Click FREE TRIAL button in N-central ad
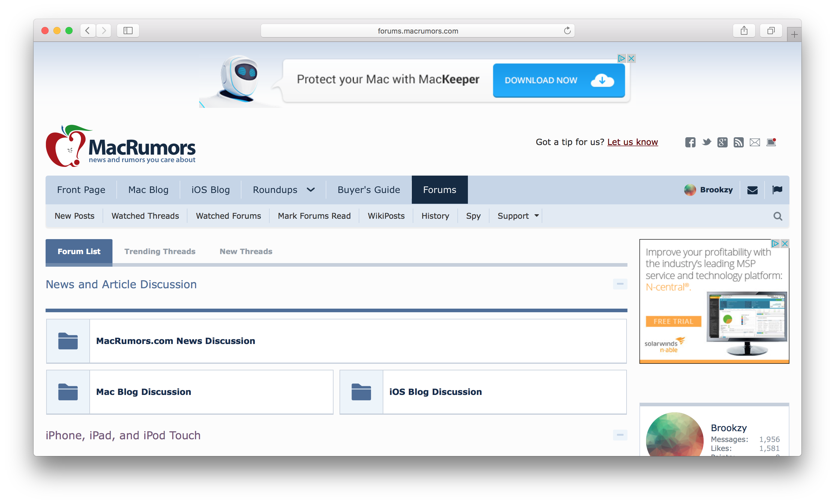The image size is (835, 504). (x=673, y=321)
